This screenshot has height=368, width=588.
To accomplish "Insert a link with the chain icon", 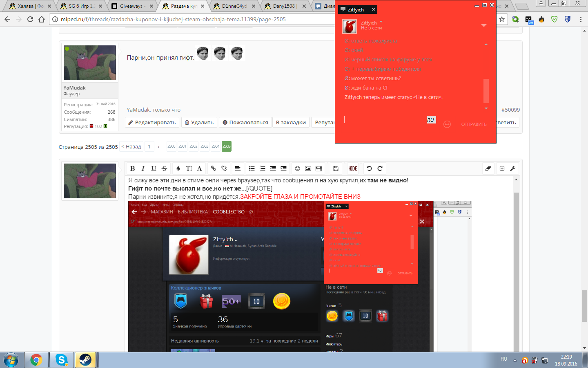I will [x=213, y=168].
